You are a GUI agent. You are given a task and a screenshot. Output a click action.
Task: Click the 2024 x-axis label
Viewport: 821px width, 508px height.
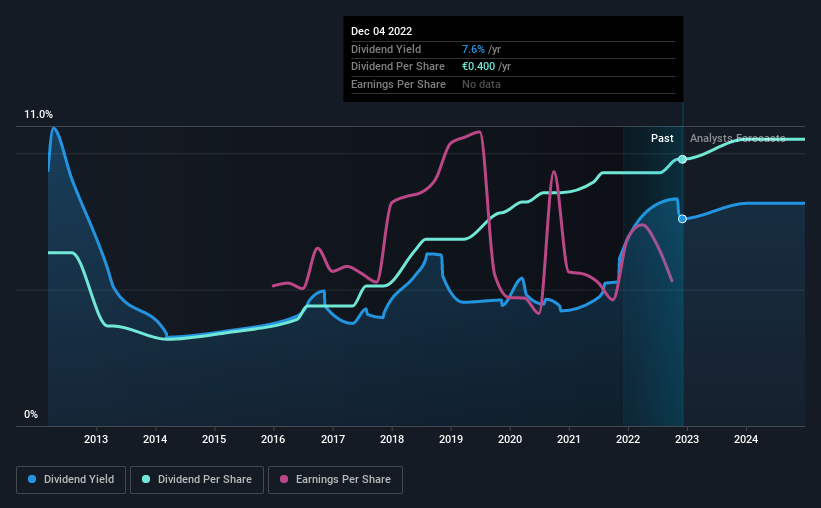pos(746,439)
